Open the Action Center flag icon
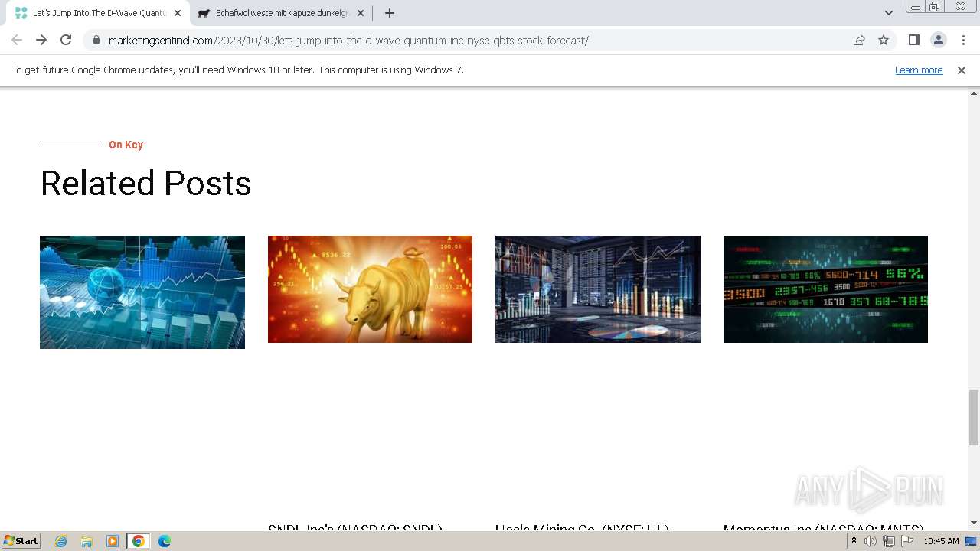Viewport: 980px width, 551px height. (907, 541)
